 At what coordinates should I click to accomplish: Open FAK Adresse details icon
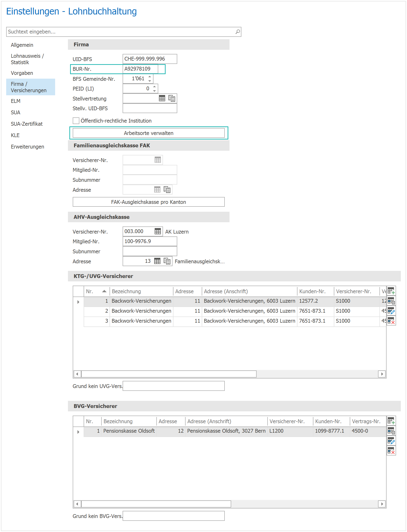(x=167, y=189)
